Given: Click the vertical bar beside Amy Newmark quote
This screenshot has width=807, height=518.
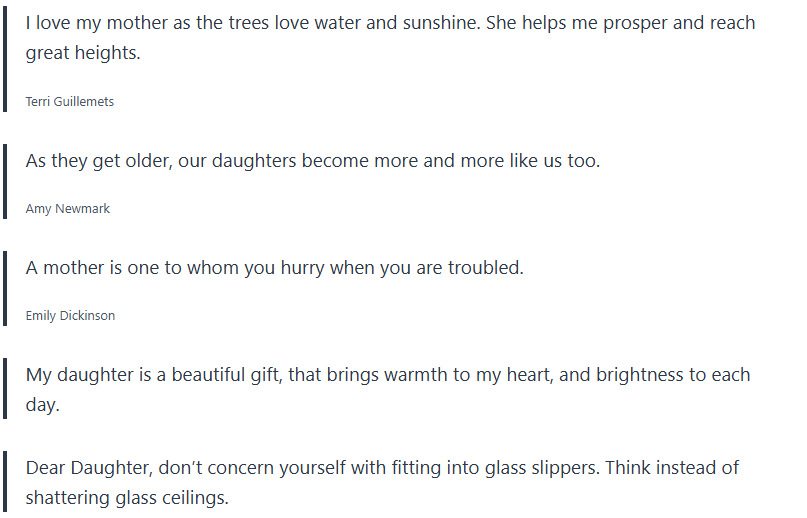Looking at the screenshot, I should (4, 181).
